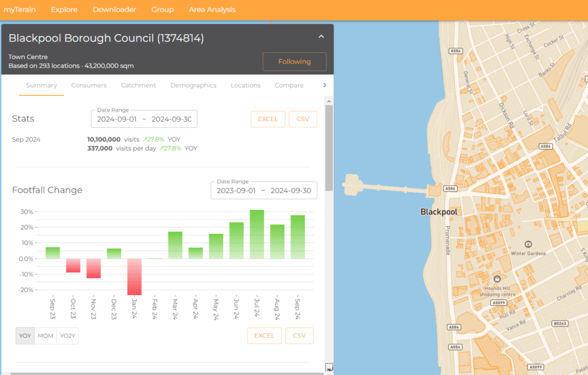The image size is (588, 375).
Task: Switch to Catchment tab
Action: (x=139, y=85)
